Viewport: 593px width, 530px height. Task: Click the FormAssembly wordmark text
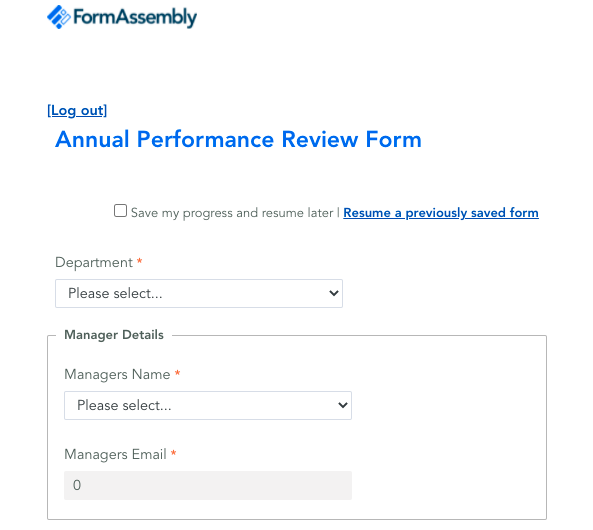click(x=135, y=18)
